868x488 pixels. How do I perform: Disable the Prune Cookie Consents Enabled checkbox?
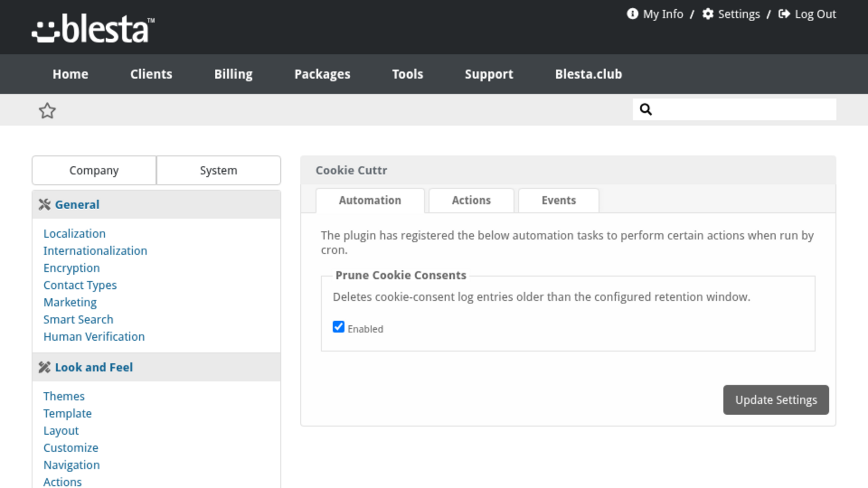coord(339,327)
